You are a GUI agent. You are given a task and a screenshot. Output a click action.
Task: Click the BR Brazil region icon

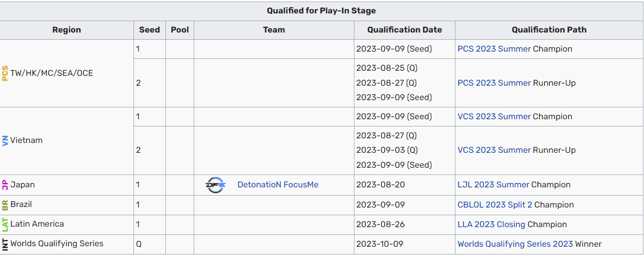click(x=5, y=204)
